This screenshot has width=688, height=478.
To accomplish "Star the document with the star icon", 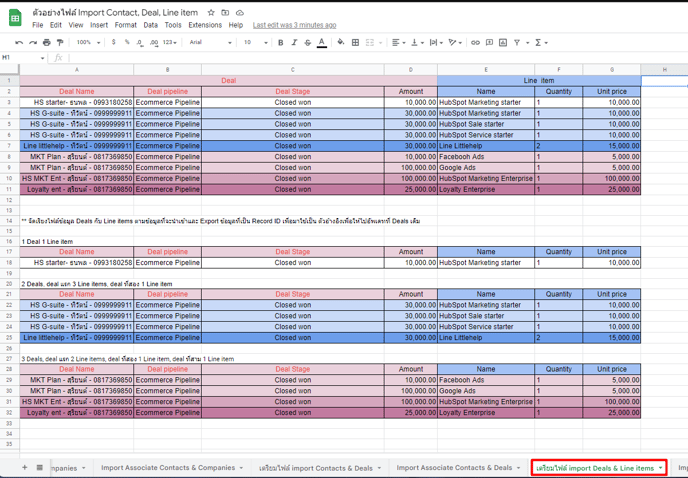I will (x=211, y=13).
